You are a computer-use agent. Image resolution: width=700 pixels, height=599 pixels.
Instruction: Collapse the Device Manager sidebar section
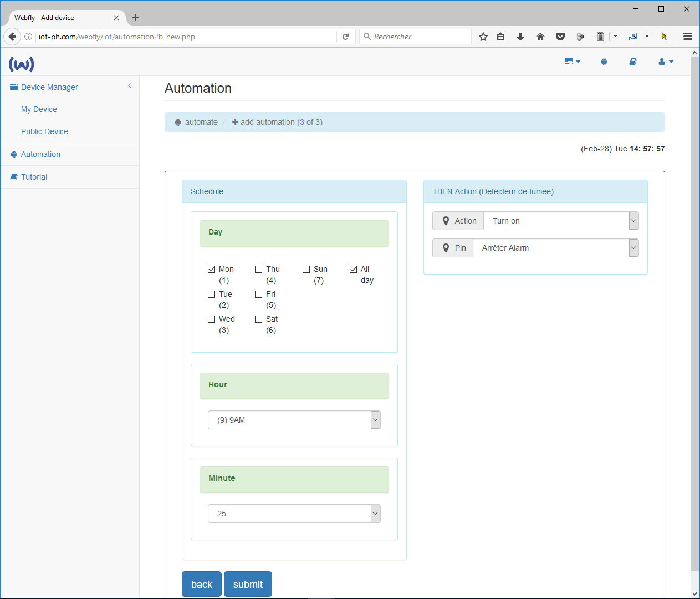[x=130, y=86]
